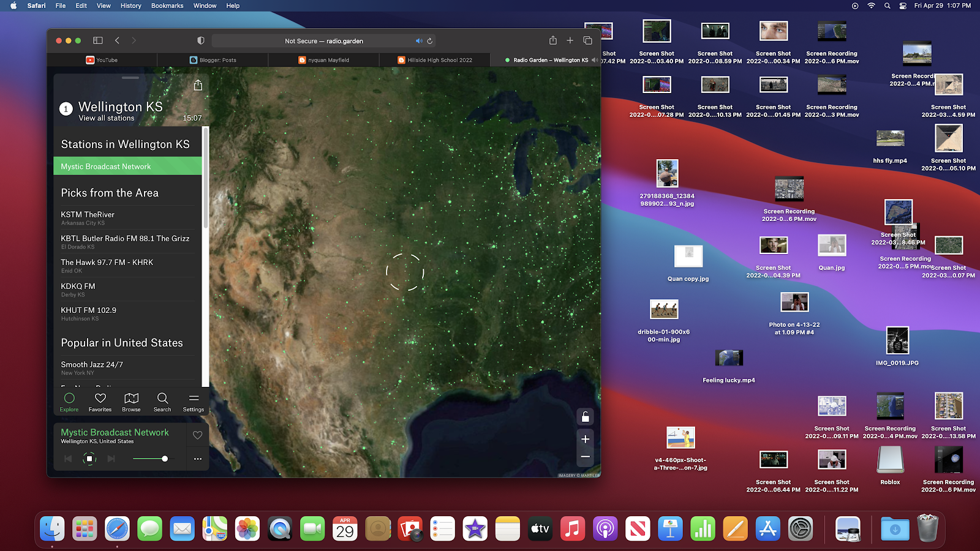Click the Safari address bar

pyautogui.click(x=324, y=41)
